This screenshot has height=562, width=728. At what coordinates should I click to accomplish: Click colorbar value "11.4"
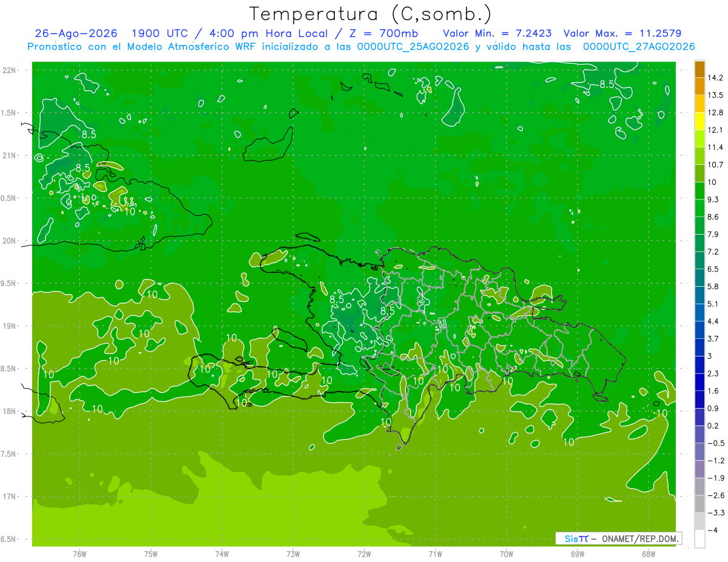(x=715, y=147)
